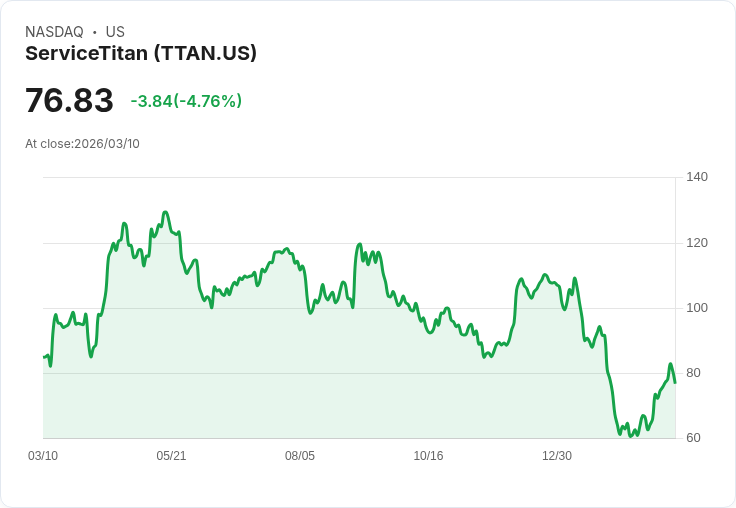Viewport: 736px width, 508px height.
Task: Click the 120 y-axis label
Action: (x=697, y=243)
